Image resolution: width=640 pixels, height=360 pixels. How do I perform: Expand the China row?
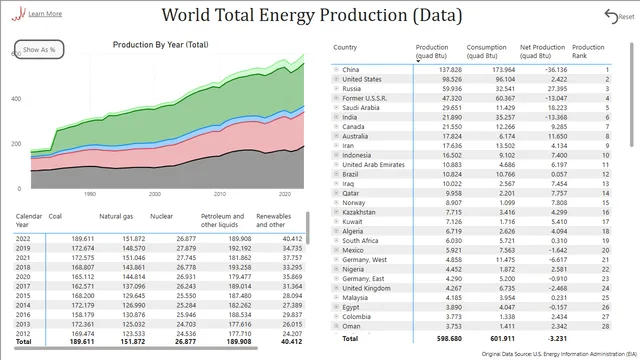click(x=336, y=69)
